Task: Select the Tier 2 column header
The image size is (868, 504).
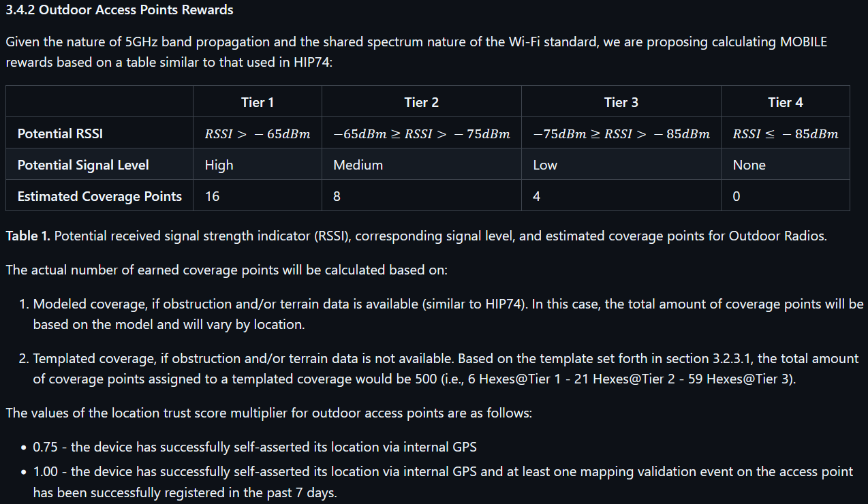Action: [x=422, y=102]
